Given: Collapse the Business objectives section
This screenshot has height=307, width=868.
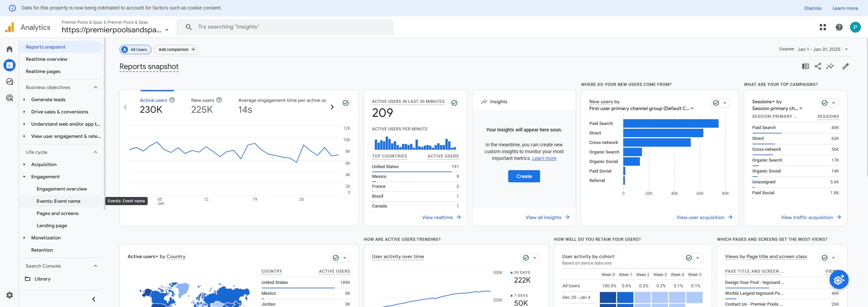Looking at the screenshot, I should (95, 87).
